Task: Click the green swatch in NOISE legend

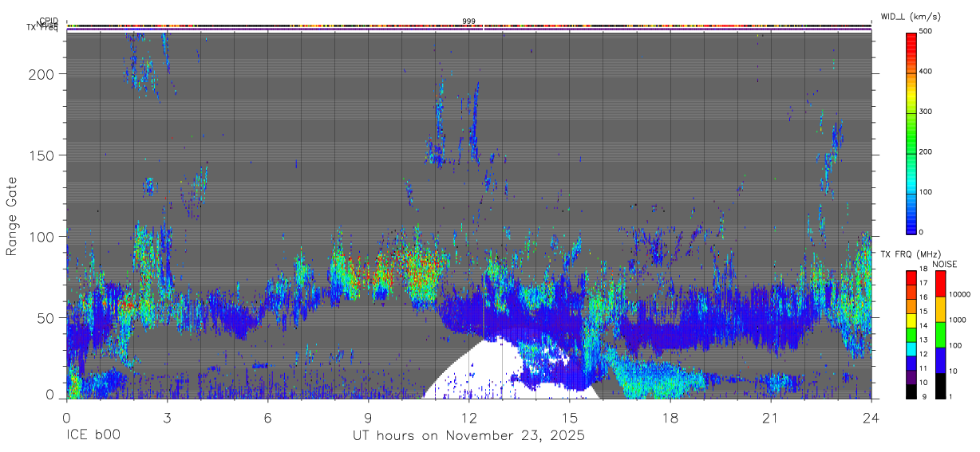Action: 940,335
